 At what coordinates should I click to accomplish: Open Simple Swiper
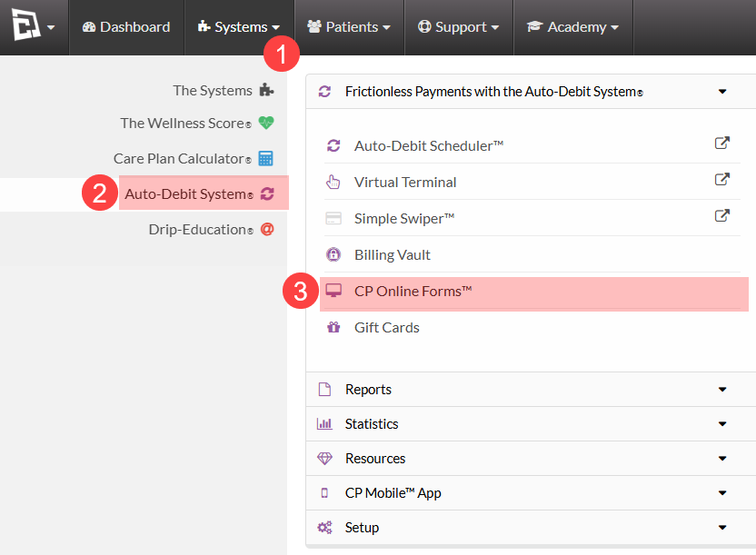(x=404, y=218)
